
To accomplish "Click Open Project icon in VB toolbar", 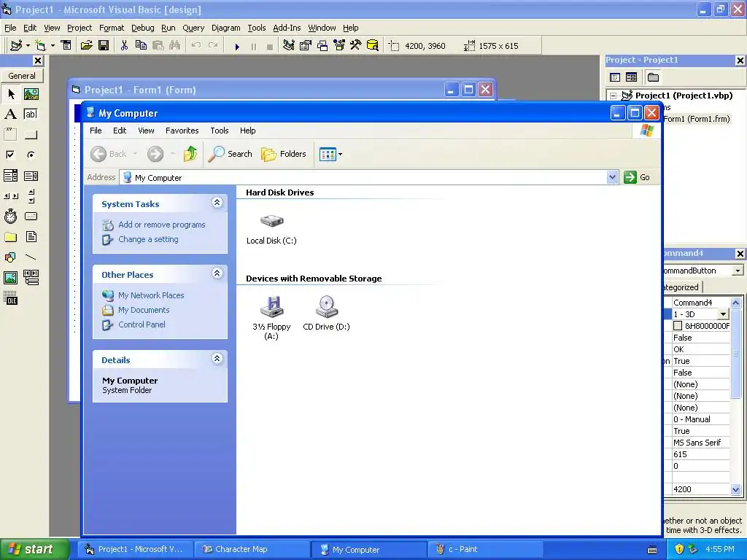I will pyautogui.click(x=86, y=46).
